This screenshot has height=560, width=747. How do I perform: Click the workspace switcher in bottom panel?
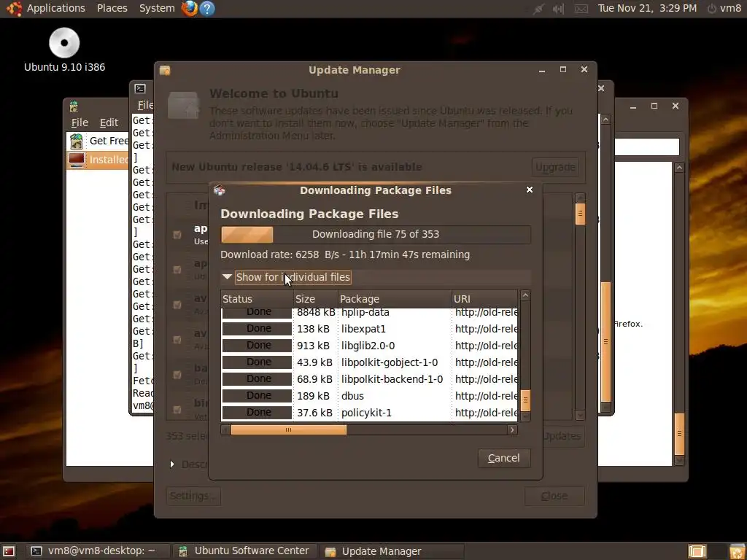coord(697,551)
